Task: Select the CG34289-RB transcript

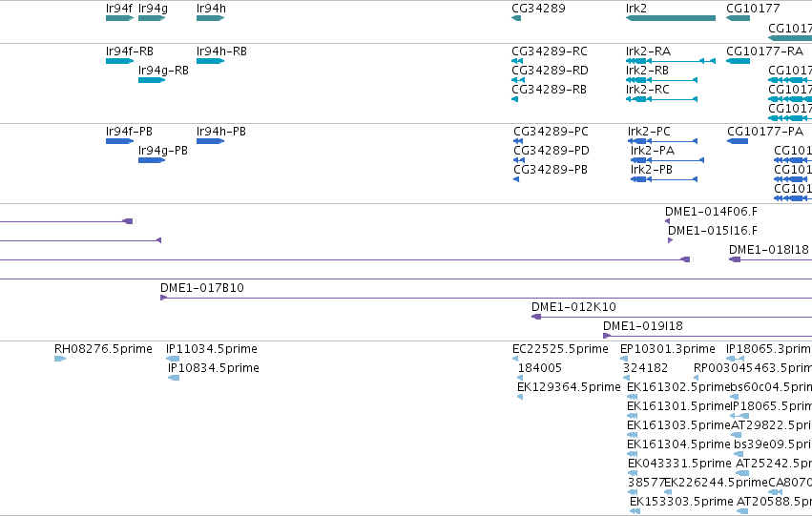Action: point(514,99)
